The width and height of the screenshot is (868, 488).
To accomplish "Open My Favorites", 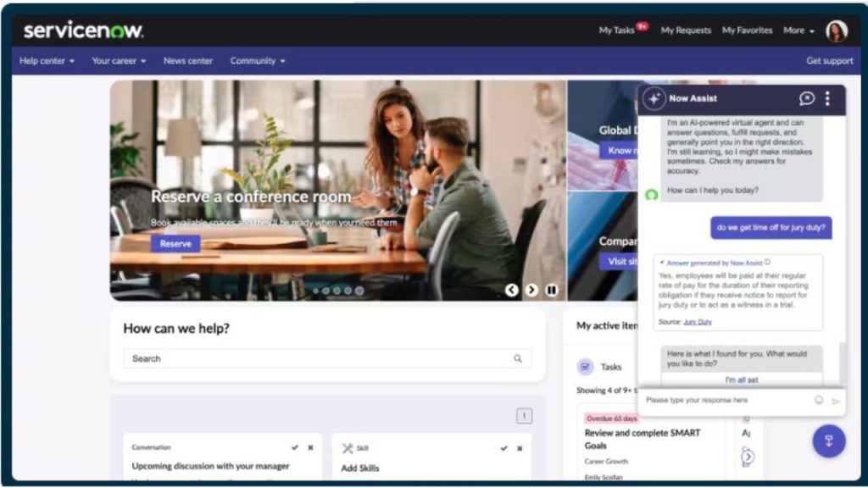I will pyautogui.click(x=747, y=30).
